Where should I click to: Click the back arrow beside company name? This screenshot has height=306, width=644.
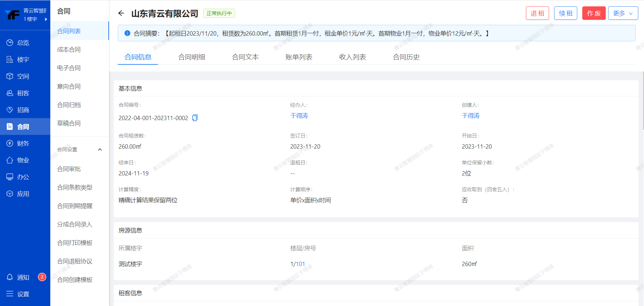[x=121, y=13]
